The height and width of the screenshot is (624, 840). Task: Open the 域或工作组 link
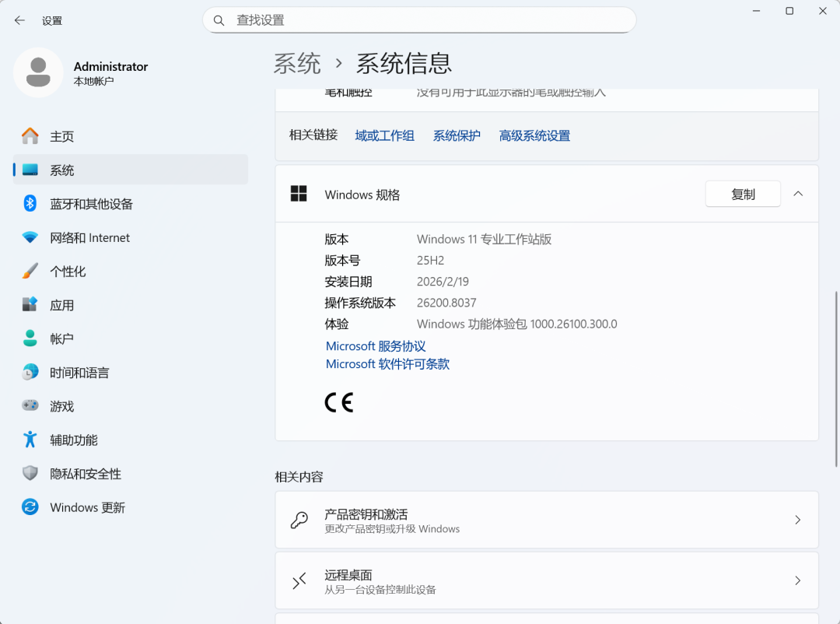point(385,135)
